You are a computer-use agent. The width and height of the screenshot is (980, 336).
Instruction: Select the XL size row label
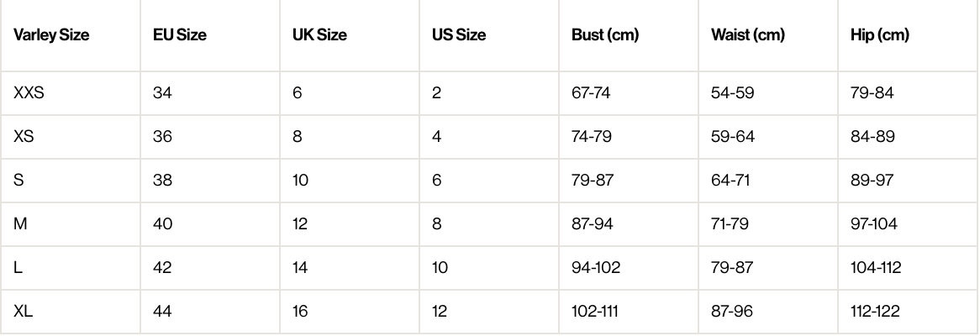point(23,312)
